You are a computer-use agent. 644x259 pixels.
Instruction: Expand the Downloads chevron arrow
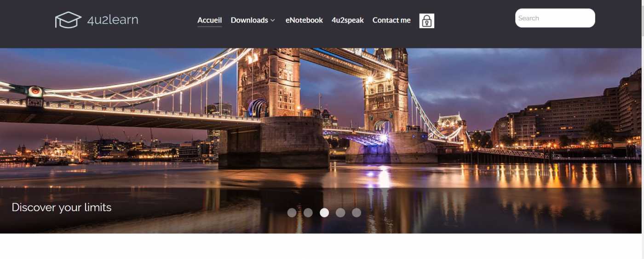click(273, 20)
